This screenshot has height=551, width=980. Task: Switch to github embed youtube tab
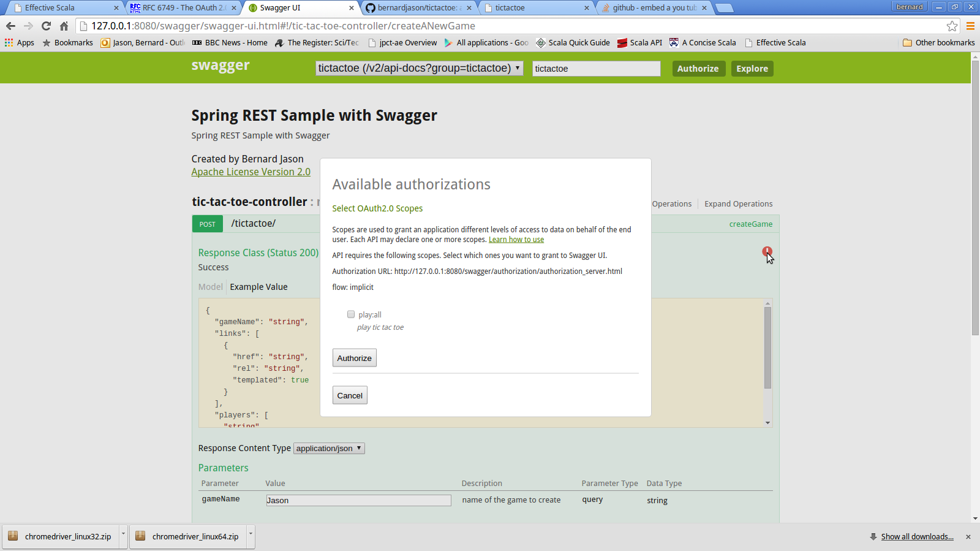pyautogui.click(x=654, y=8)
